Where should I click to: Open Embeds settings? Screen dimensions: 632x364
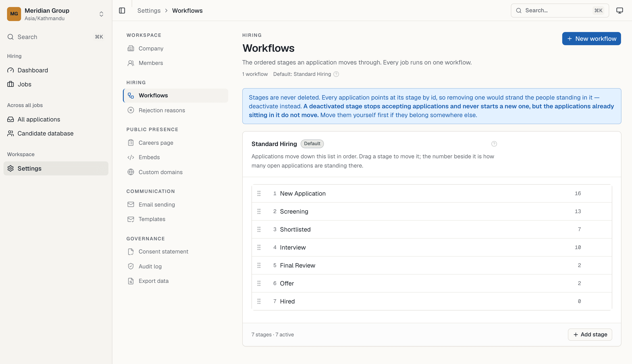tap(175, 157)
